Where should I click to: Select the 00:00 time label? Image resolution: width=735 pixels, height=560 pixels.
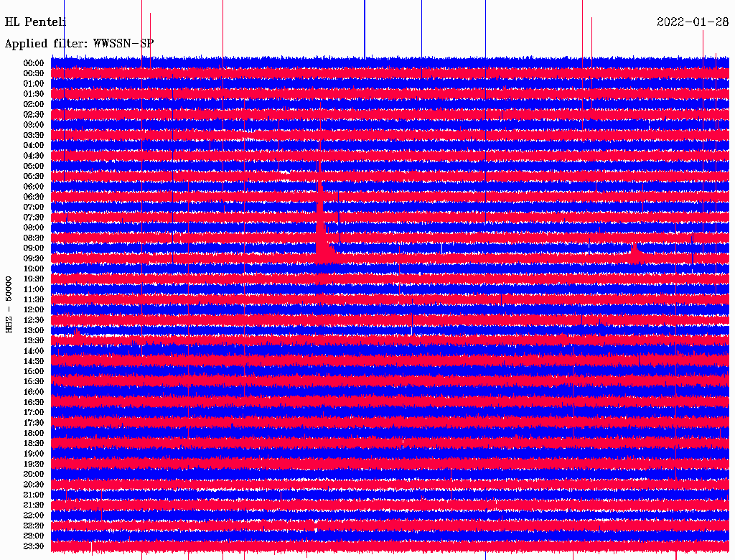click(34, 63)
